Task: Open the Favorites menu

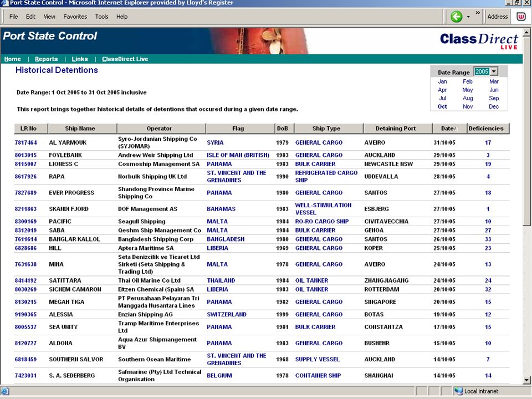Action: [x=75, y=17]
